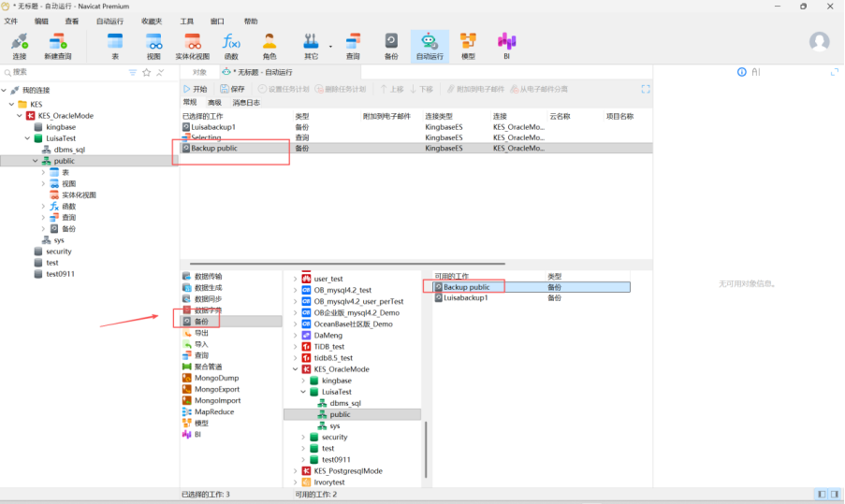Toggle the bottom-right panel layout button
845x504 pixels.
pos(833,494)
